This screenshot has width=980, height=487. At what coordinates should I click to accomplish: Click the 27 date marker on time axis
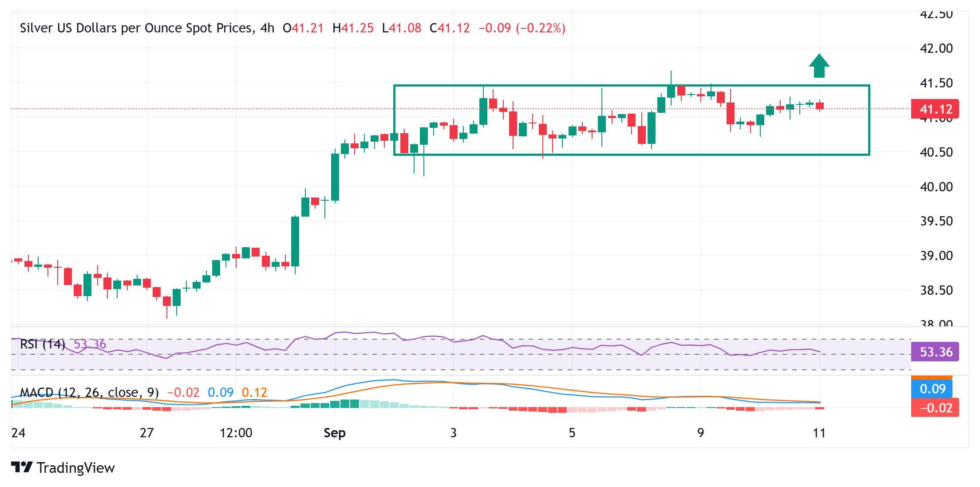tap(146, 433)
